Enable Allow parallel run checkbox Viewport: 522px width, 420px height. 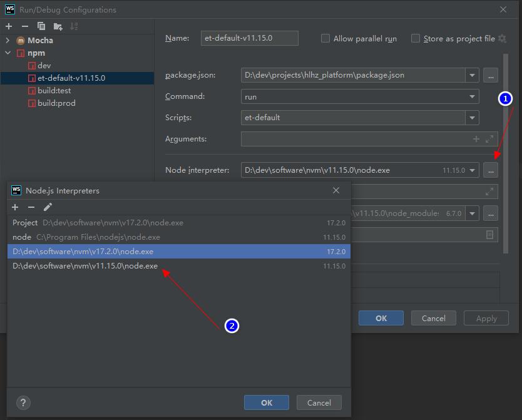click(325, 38)
